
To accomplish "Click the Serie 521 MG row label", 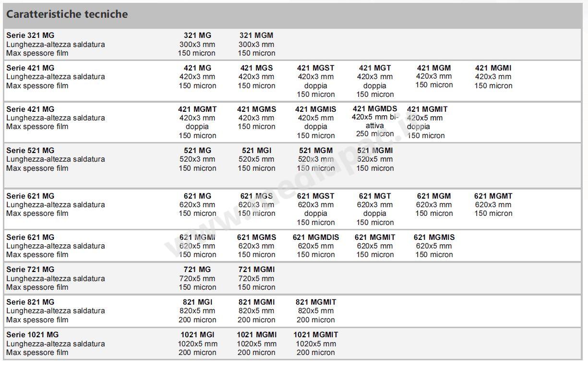I will click(x=30, y=151).
